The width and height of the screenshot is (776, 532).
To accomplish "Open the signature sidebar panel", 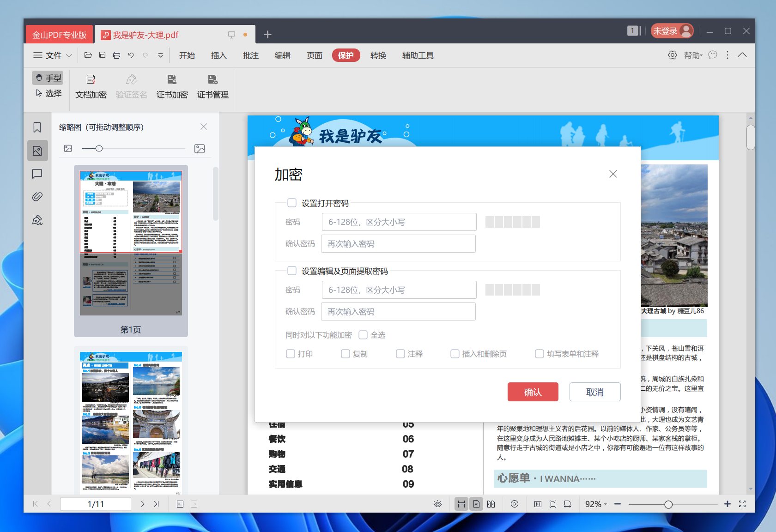I will 37,220.
